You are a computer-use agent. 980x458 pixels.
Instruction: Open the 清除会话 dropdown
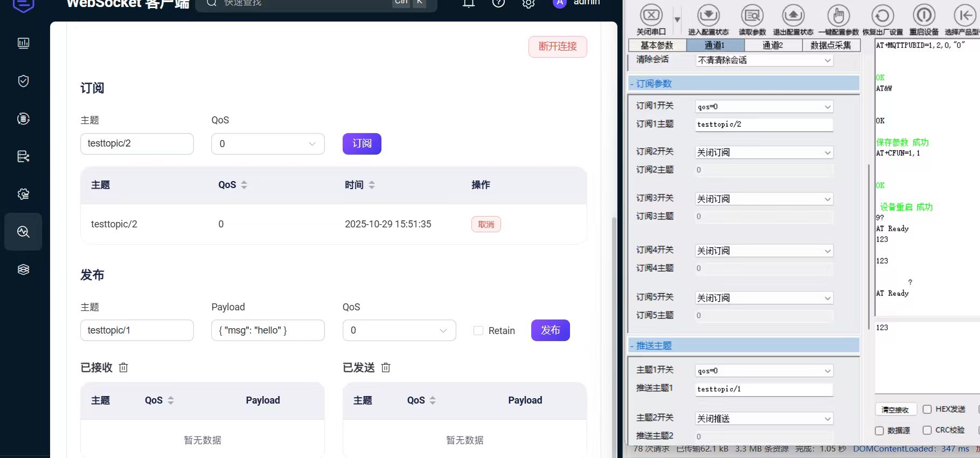[764, 60]
